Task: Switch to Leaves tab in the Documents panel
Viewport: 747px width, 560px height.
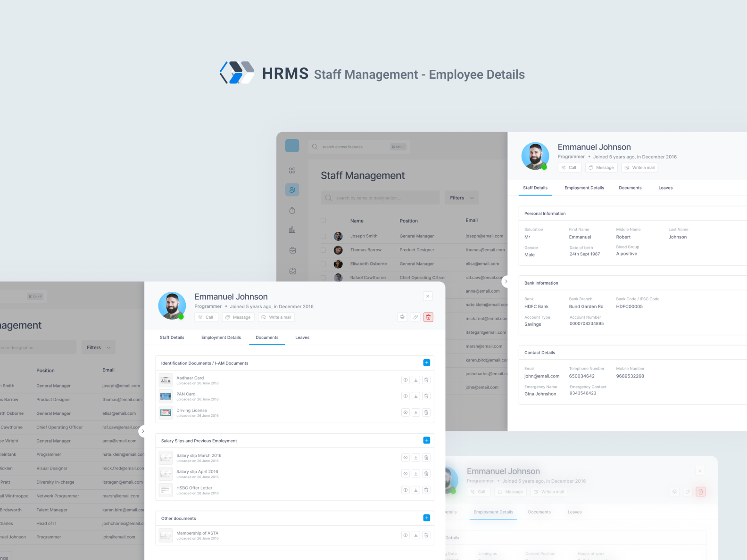Action: pyautogui.click(x=302, y=338)
